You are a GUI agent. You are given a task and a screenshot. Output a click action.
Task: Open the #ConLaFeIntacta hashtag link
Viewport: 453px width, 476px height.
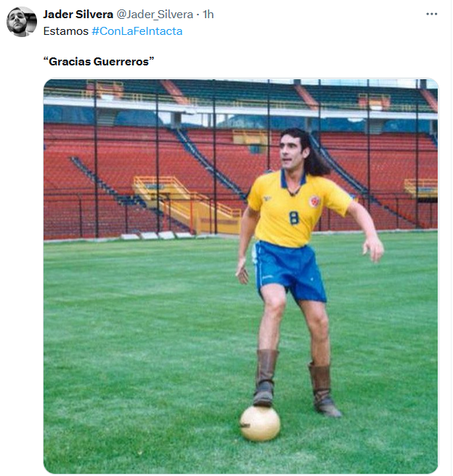pos(137,31)
